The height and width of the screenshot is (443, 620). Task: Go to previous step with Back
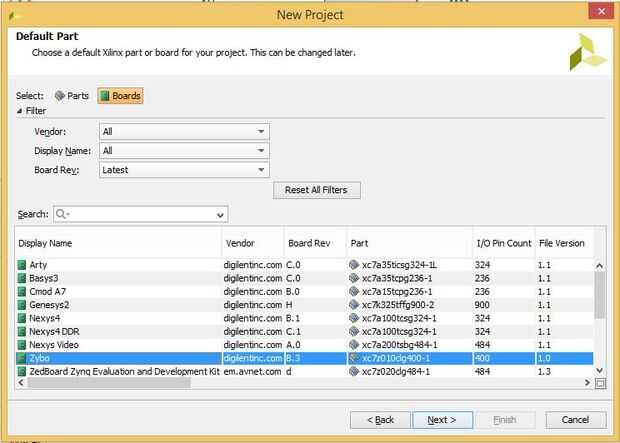point(380,420)
